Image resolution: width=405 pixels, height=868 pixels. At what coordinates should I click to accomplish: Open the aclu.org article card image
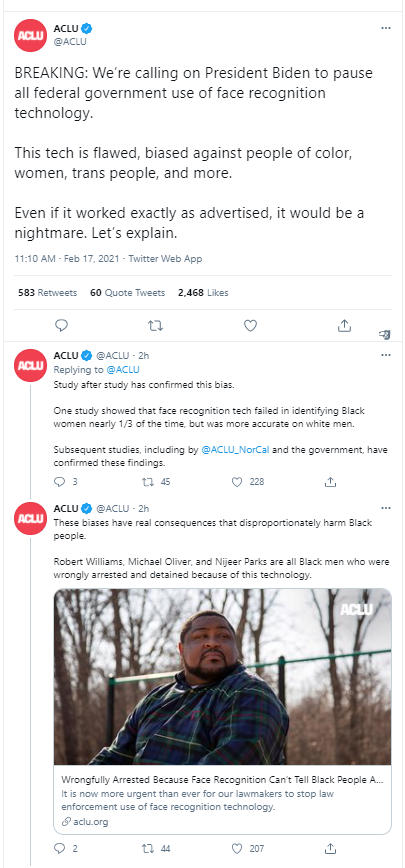pos(222,676)
